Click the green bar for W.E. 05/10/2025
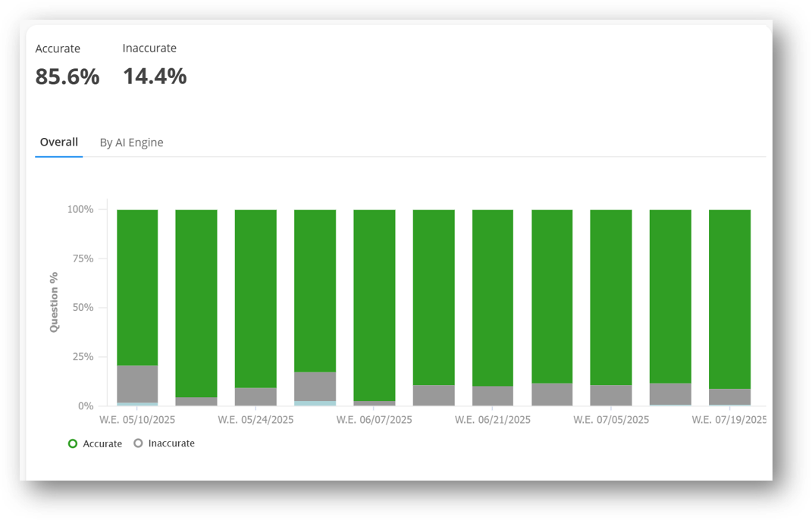The width and height of the screenshot is (812, 520). (x=137, y=288)
